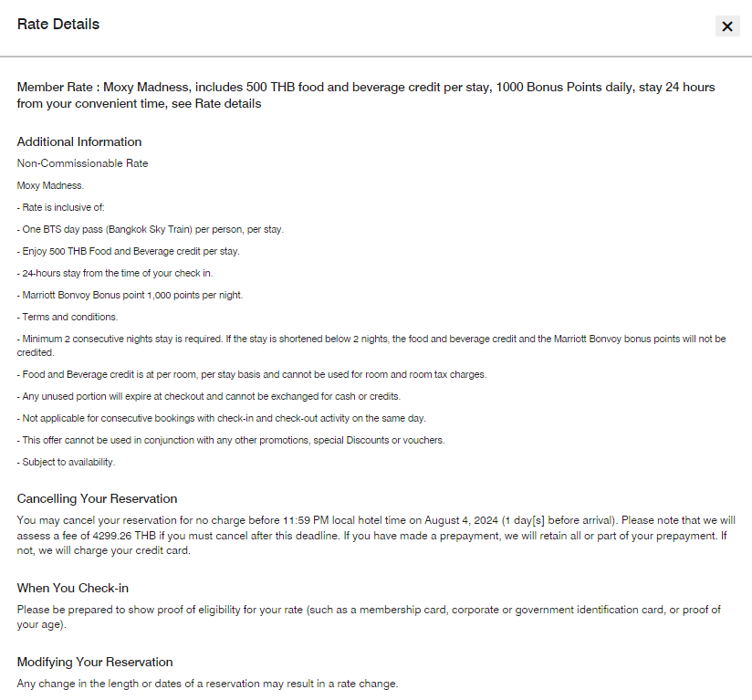Screen dimensions: 752x700
Task: Click the Minimum 2 consecutive nights paragraph
Action: pos(371,346)
